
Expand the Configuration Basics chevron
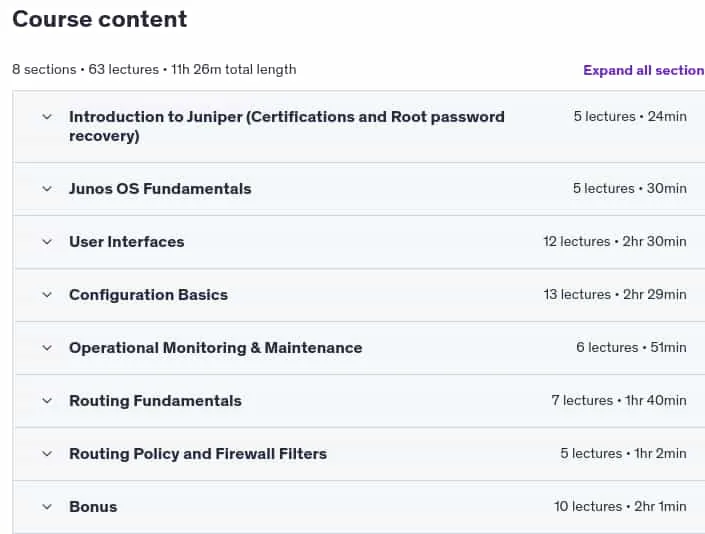click(47, 295)
